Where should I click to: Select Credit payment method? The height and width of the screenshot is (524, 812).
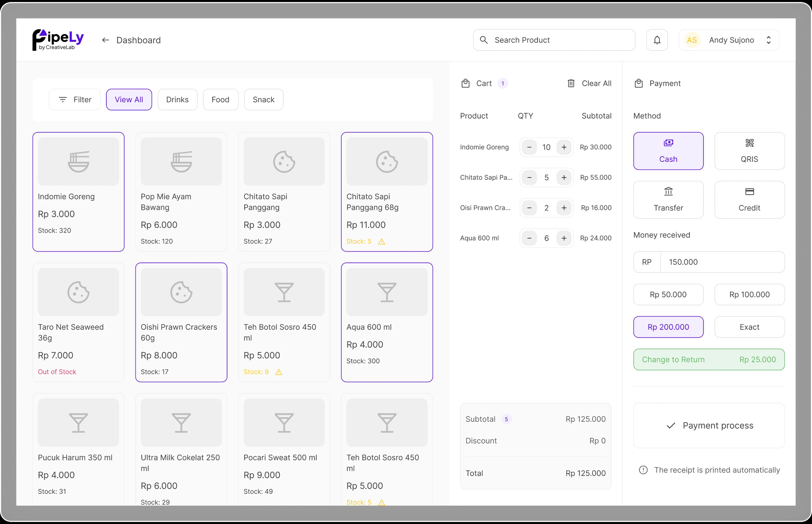tap(749, 199)
